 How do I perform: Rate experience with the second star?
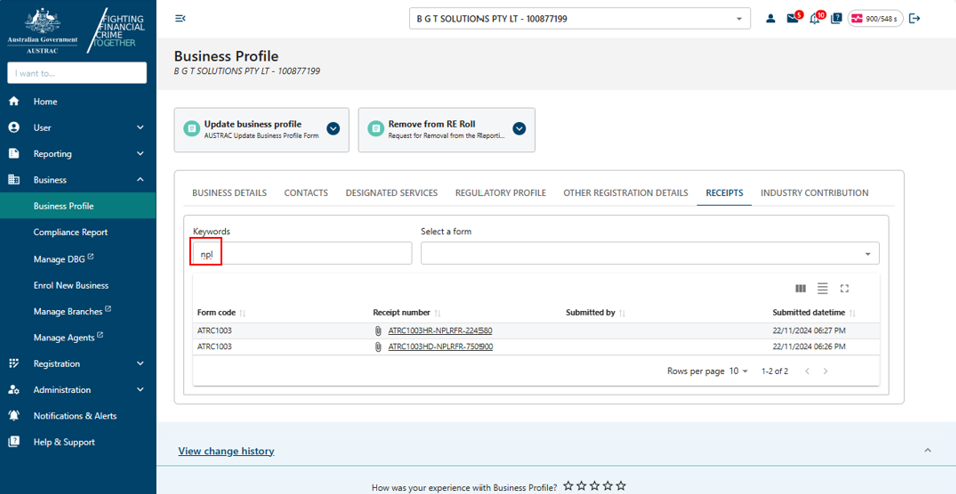pyautogui.click(x=582, y=486)
